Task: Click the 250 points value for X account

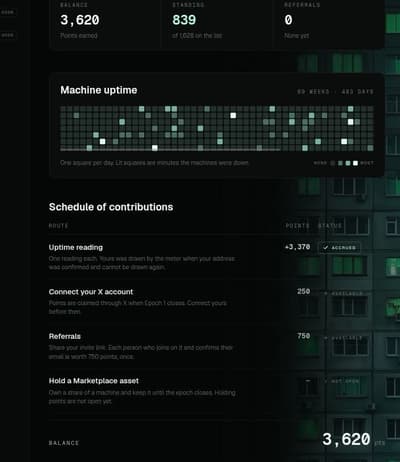Action: (x=304, y=291)
